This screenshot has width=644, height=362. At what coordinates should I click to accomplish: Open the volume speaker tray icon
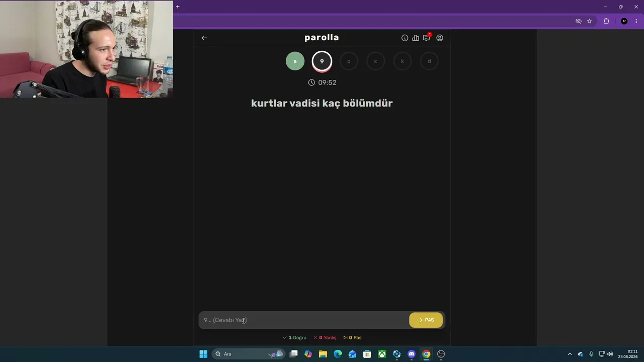[610, 354]
